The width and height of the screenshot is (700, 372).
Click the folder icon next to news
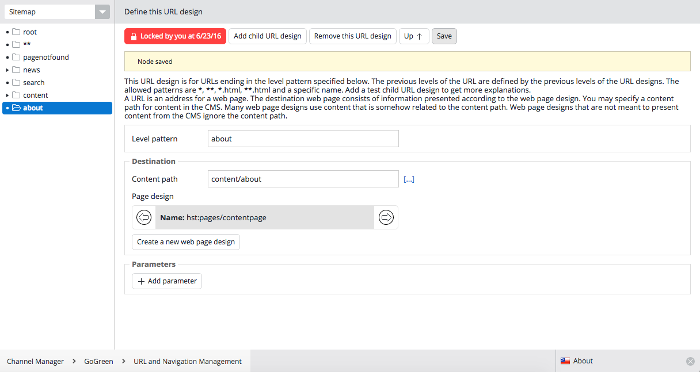[16, 70]
